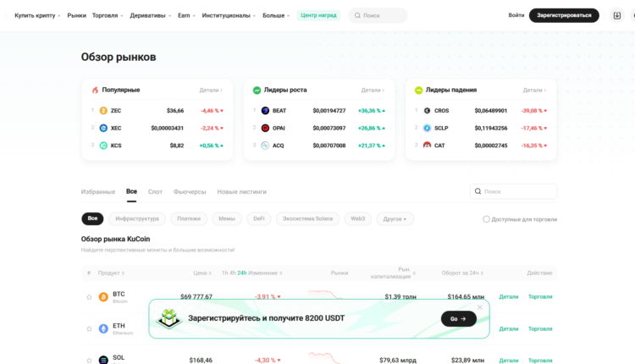Open Детали link in Лидеры роста card
The image size is (635, 364).
pyautogui.click(x=373, y=90)
